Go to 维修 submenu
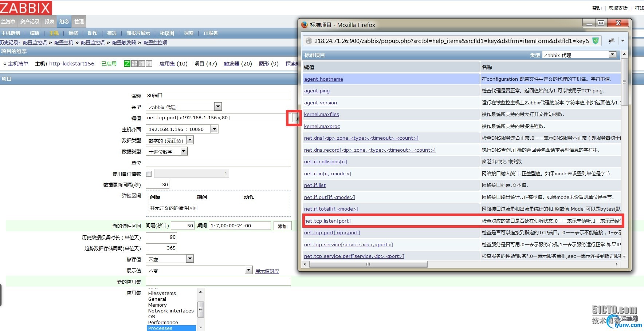The width and height of the screenshot is (644, 331). [x=73, y=33]
